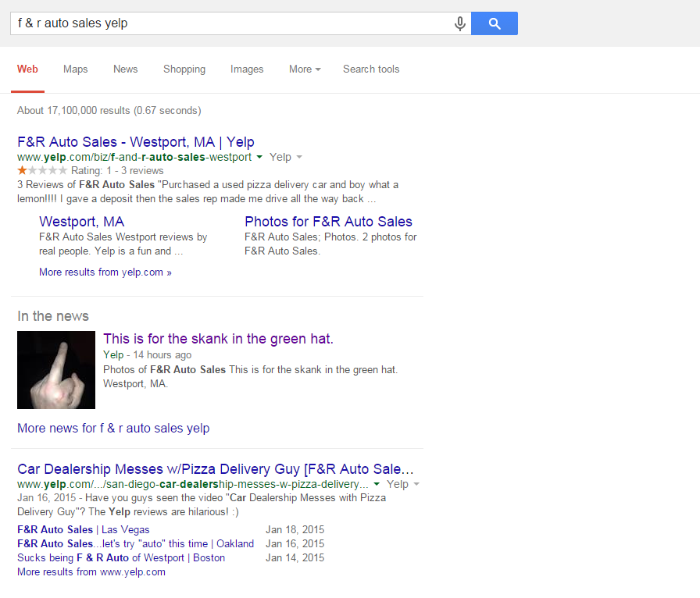Open Search tools options
The image size is (700, 598).
point(371,69)
